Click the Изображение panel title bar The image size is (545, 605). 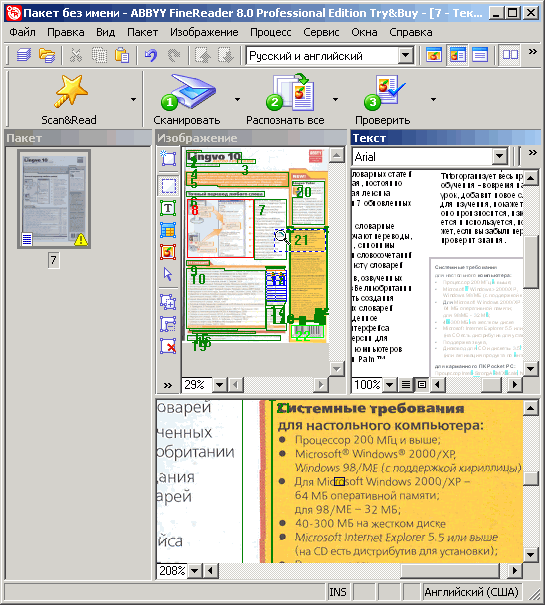(x=251, y=138)
